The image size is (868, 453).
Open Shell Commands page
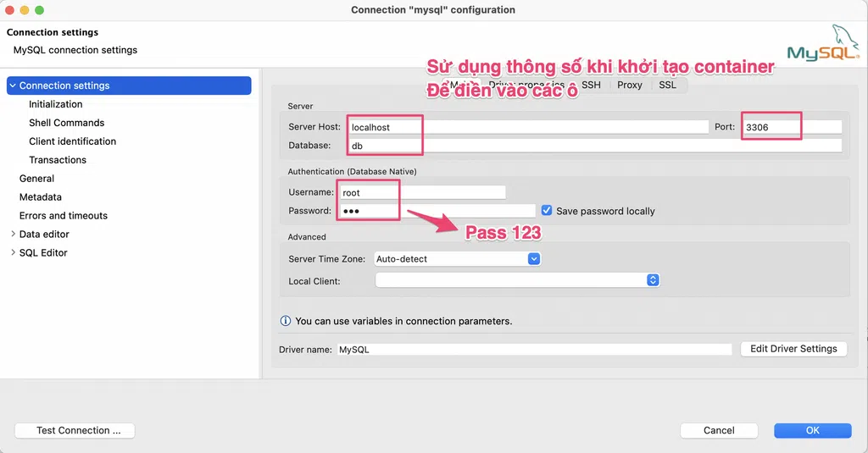pos(66,123)
